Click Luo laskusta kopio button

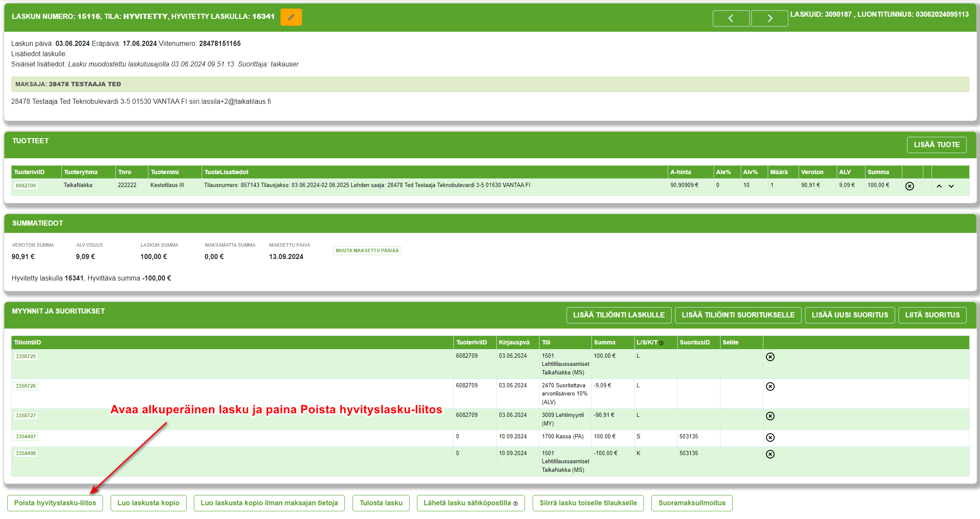(x=148, y=503)
